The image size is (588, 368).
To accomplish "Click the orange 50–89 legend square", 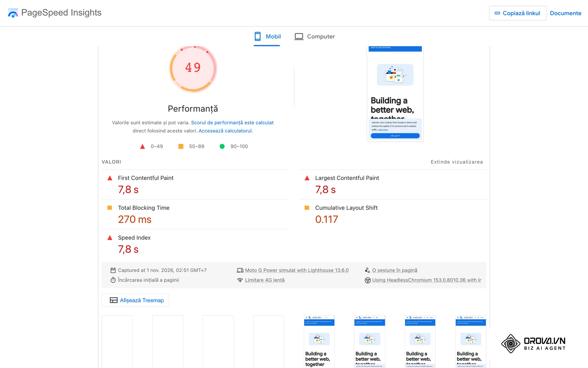I will click(181, 146).
